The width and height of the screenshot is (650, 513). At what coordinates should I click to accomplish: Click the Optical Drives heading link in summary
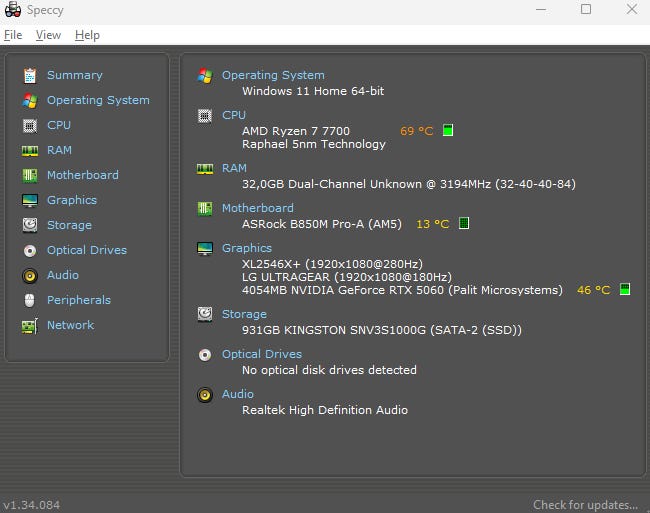(262, 354)
